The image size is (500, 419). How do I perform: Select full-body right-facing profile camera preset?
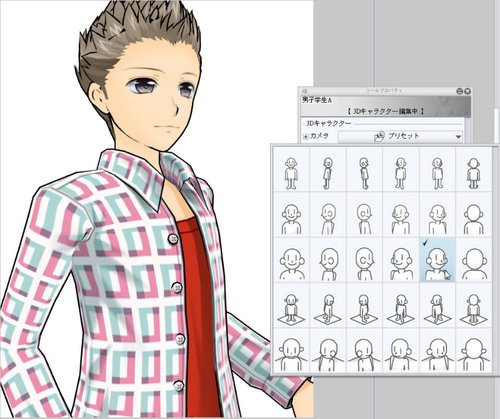[x=364, y=170]
